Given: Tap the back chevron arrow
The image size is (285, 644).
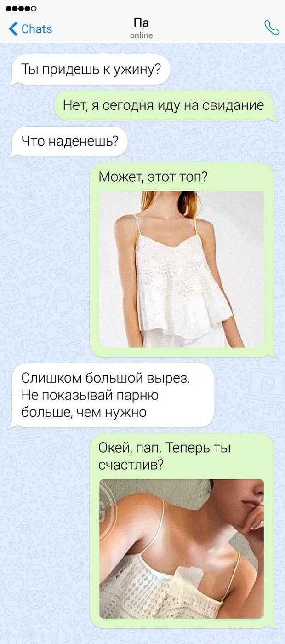Looking at the screenshot, I should point(13,29).
